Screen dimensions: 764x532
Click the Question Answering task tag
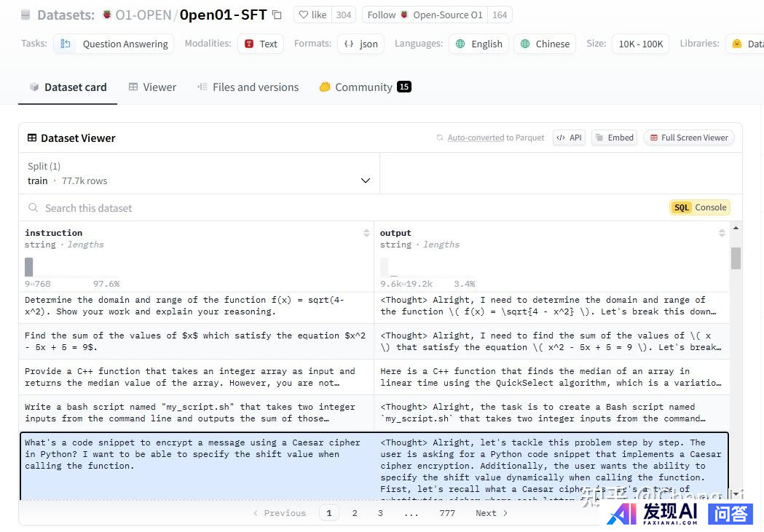[x=114, y=44]
